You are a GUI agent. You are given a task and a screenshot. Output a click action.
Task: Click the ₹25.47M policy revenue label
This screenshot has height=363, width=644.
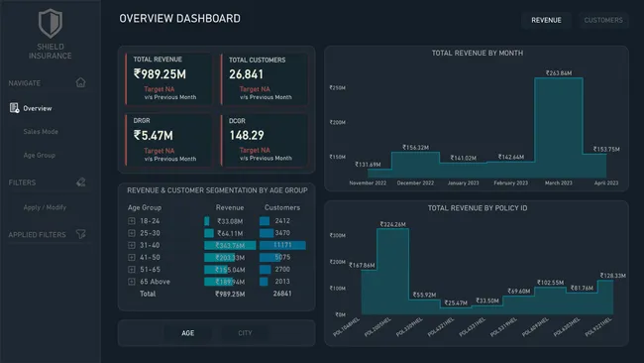click(456, 302)
